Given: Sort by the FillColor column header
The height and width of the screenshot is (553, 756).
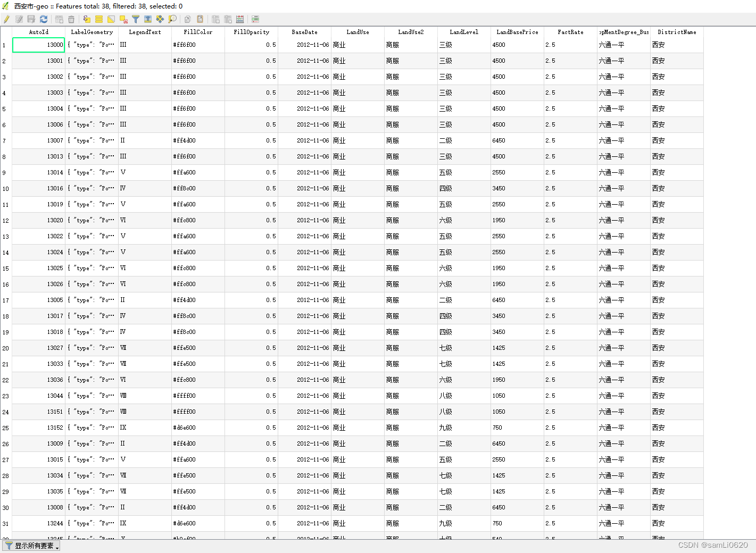Looking at the screenshot, I should (198, 32).
